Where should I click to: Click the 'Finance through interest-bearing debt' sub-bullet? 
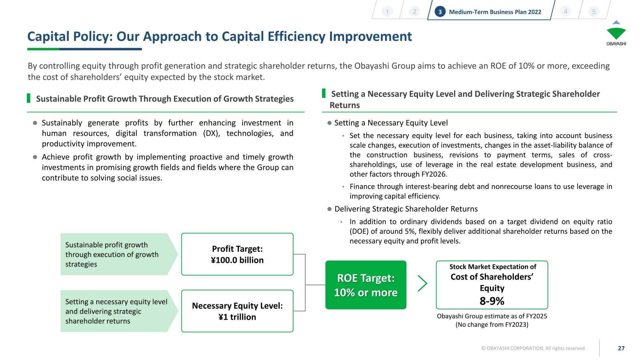(x=481, y=191)
